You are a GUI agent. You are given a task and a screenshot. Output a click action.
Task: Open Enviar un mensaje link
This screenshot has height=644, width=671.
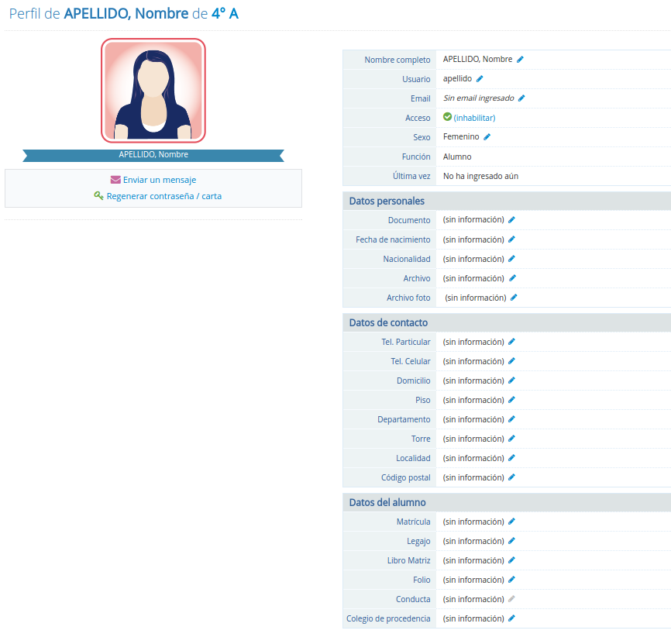click(x=159, y=180)
